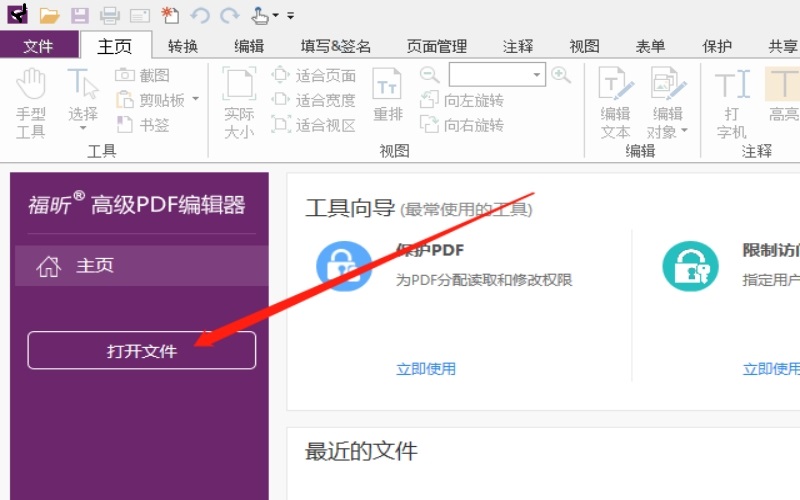Click the 保护PDF card title
This screenshot has width=800, height=500.
click(x=430, y=250)
